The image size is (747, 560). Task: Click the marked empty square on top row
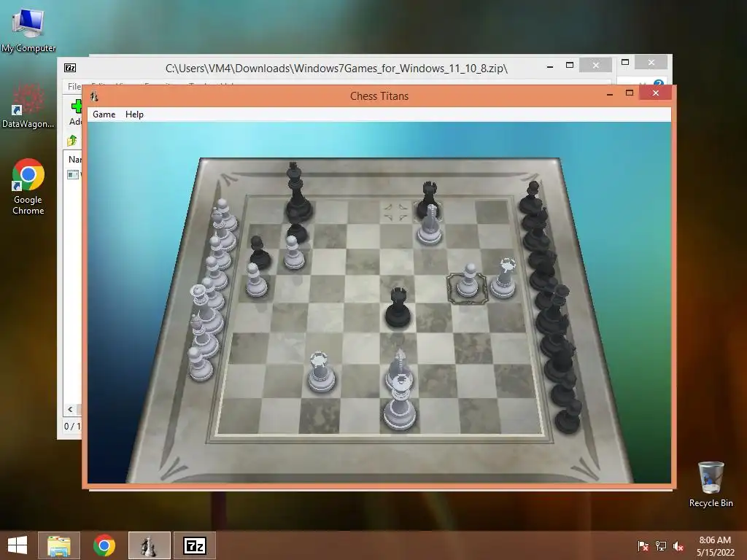pyautogui.click(x=396, y=212)
